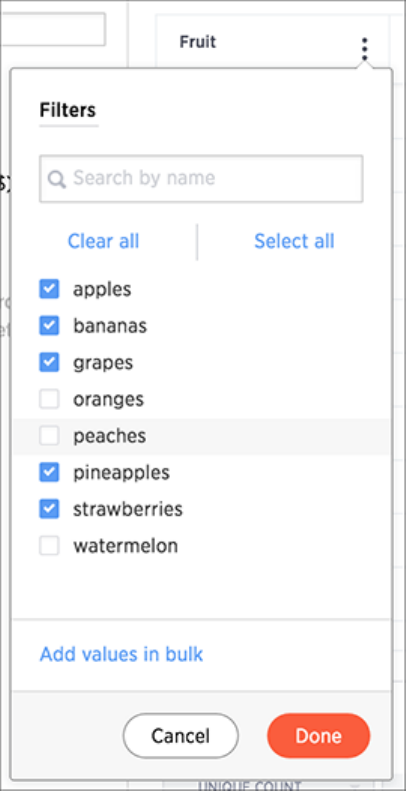The width and height of the screenshot is (406, 791).
Task: Open the Fruit column three-dot menu
Action: [x=365, y=49]
